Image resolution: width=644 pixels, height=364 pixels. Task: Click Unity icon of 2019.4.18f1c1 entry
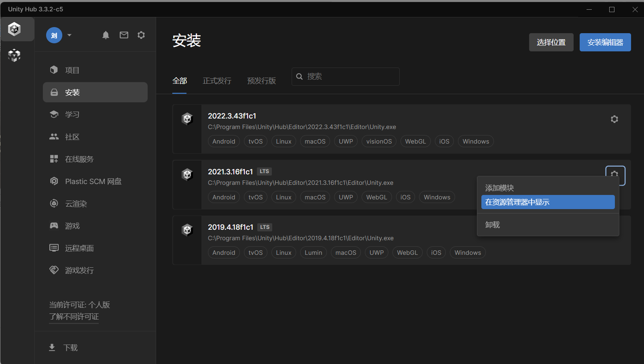(x=187, y=230)
